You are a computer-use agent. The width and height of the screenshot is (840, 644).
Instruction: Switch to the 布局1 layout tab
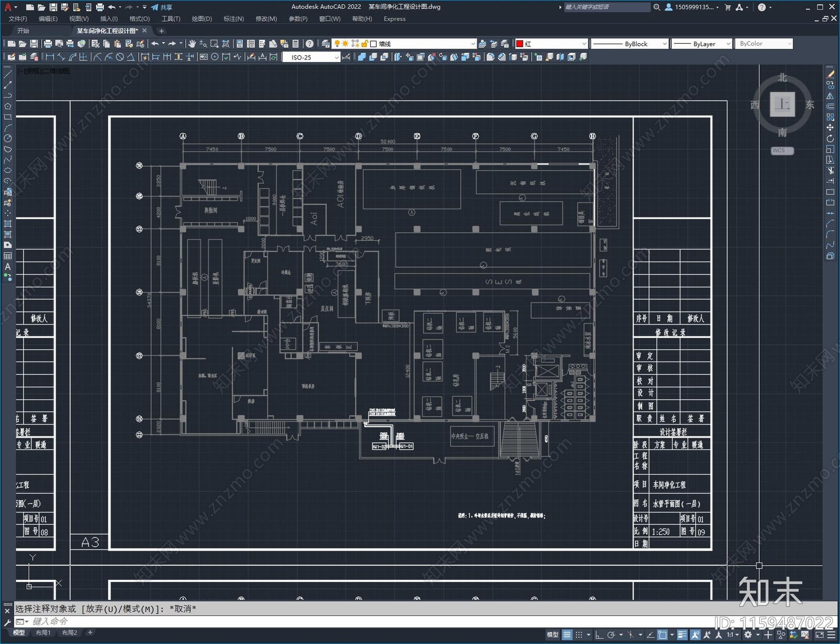(x=44, y=633)
